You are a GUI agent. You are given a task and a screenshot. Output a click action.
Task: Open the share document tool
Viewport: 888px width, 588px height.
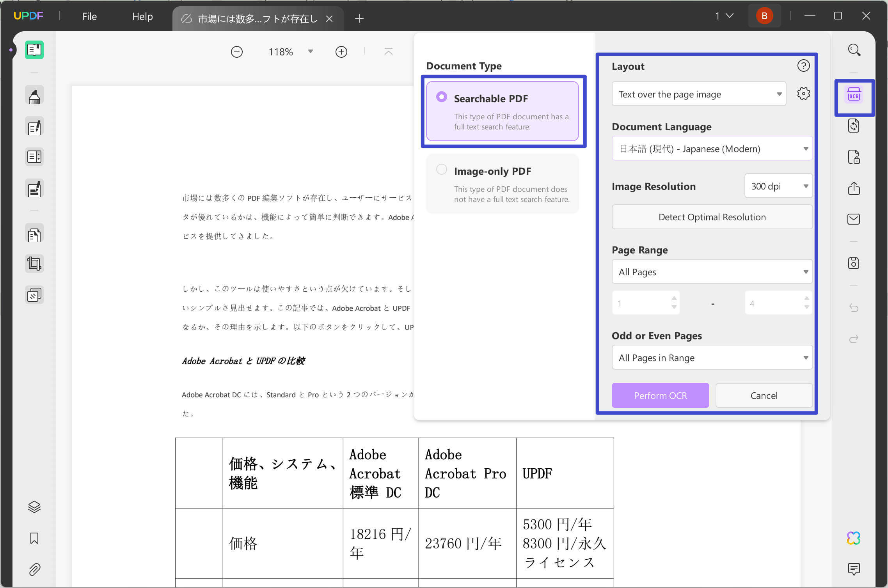pyautogui.click(x=854, y=188)
